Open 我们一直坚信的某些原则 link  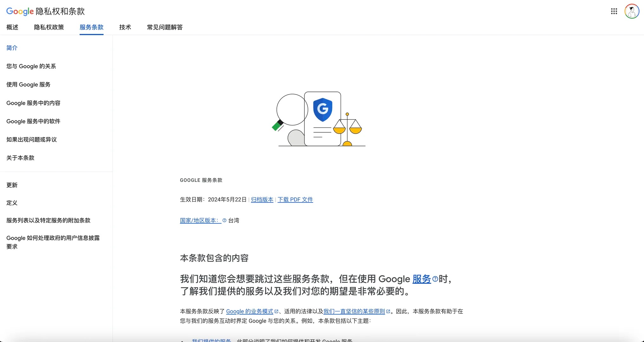click(x=354, y=311)
